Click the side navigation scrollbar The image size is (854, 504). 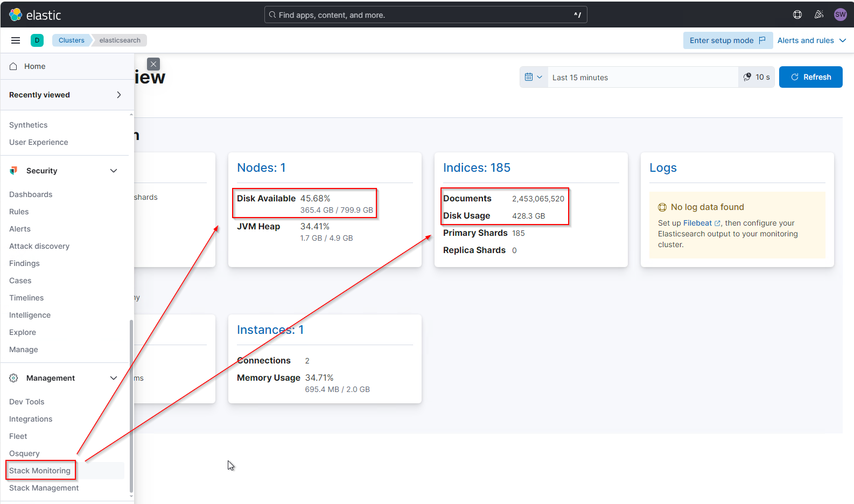click(131, 407)
